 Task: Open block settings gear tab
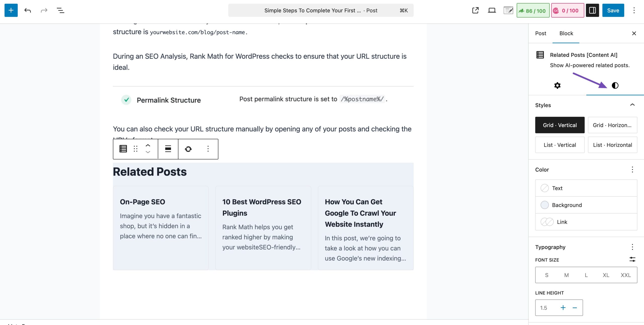[x=557, y=86]
